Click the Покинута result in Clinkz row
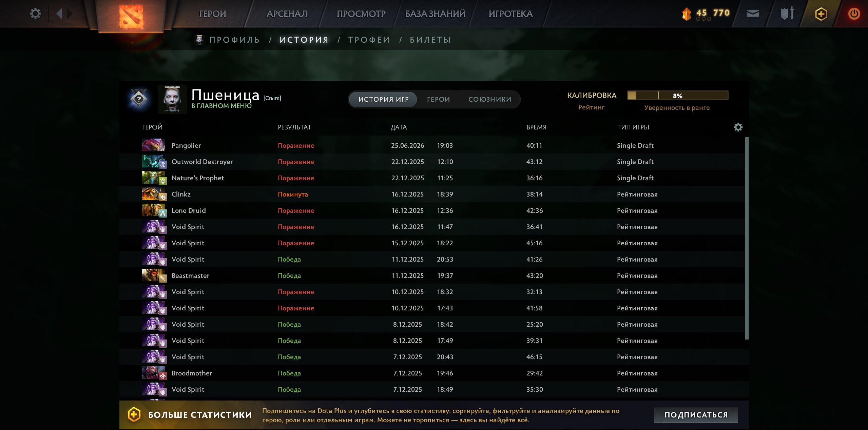This screenshot has width=868, height=430. click(293, 194)
